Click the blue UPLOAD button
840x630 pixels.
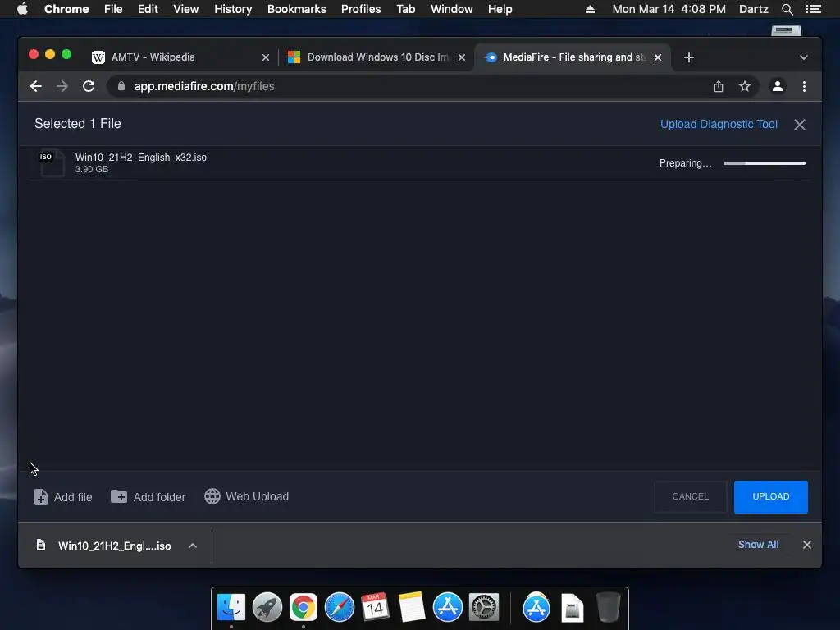[x=771, y=496]
